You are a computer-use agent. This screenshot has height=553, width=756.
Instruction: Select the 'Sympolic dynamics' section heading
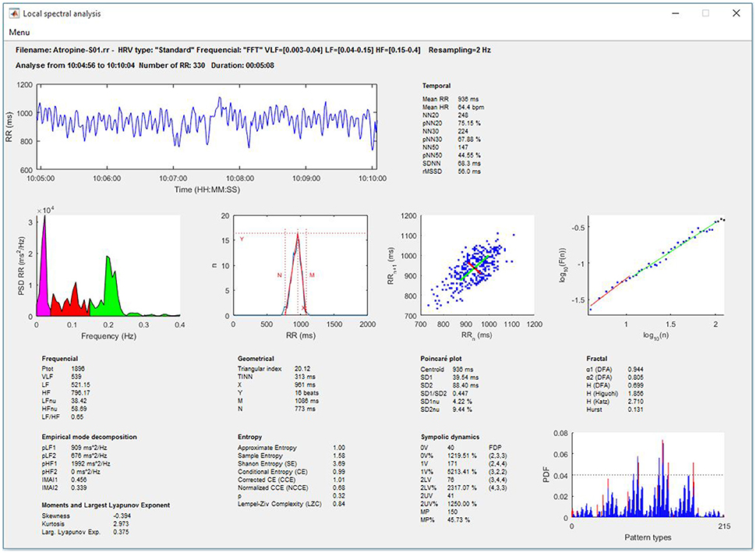450,437
